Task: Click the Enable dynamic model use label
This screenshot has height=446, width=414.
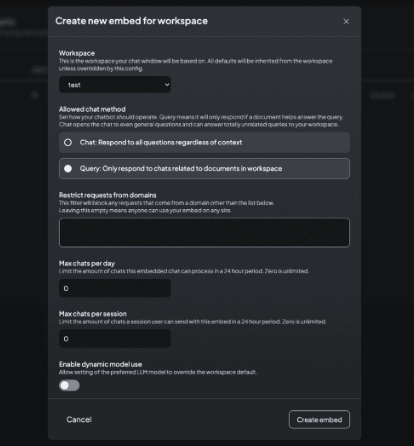Action: [x=100, y=364]
